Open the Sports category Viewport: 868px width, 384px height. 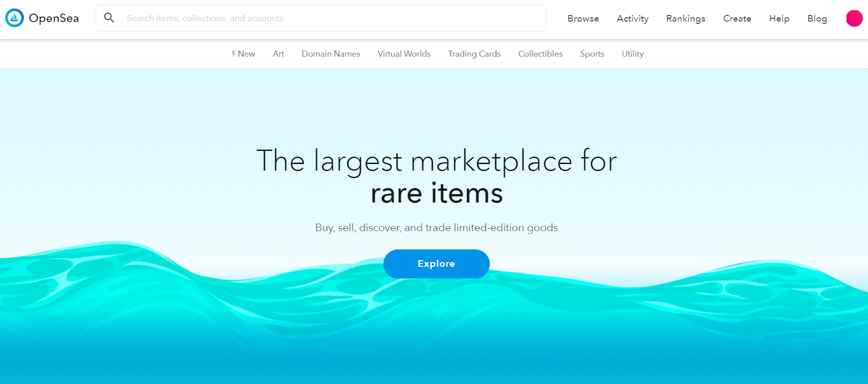point(592,54)
